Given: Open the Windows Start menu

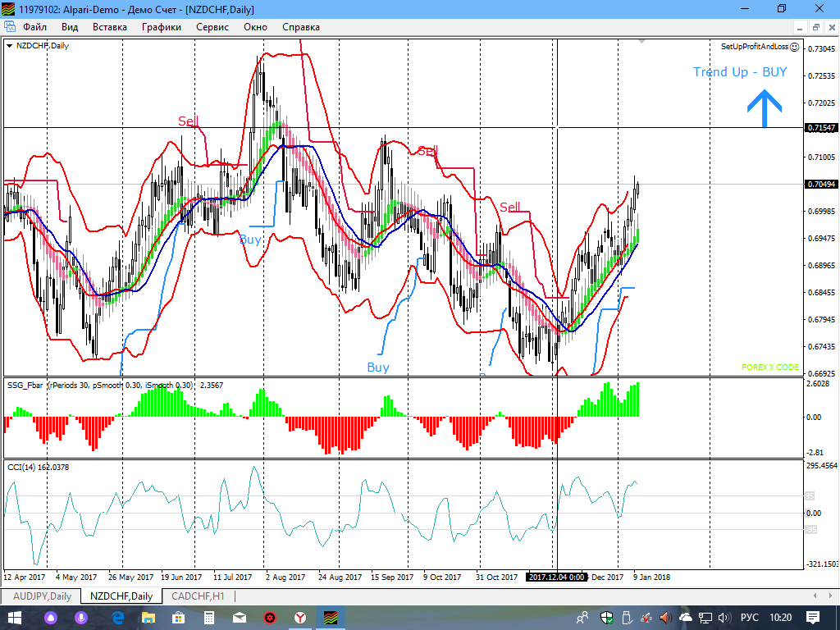Looking at the screenshot, I should tap(14, 618).
